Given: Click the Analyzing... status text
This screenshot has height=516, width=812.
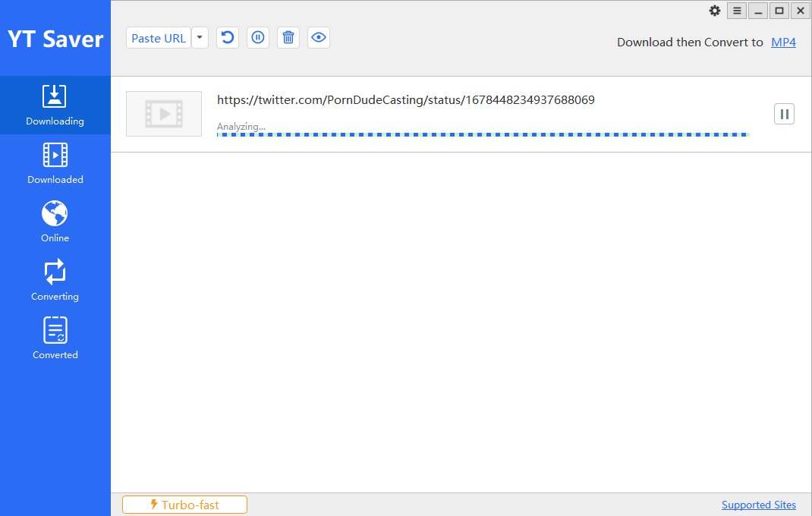Looking at the screenshot, I should click(x=241, y=127).
